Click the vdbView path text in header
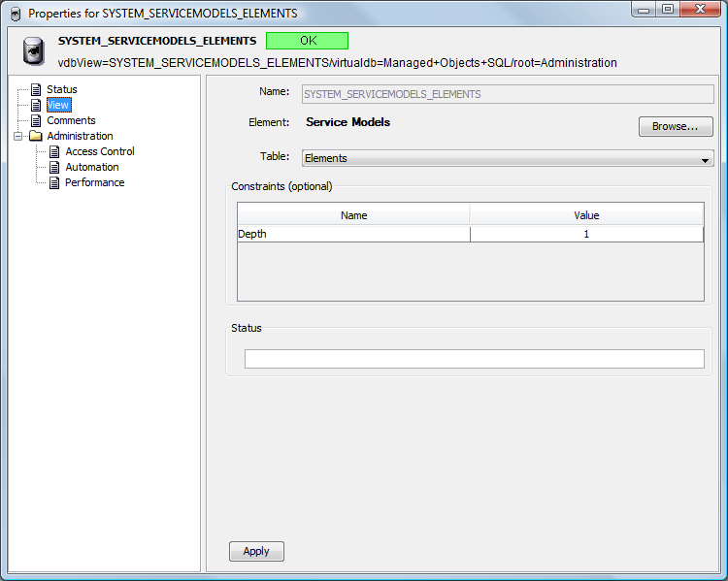Image resolution: width=728 pixels, height=581 pixels. click(337, 63)
